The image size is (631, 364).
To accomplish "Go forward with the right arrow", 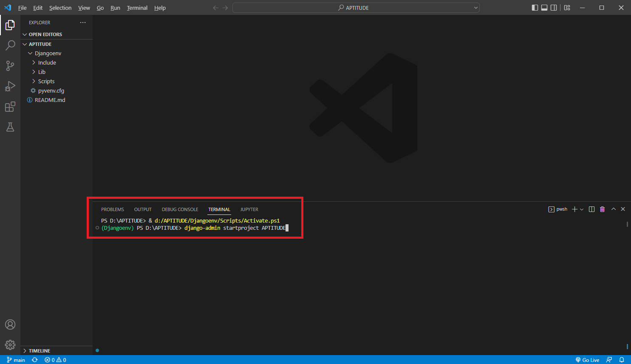I will (225, 8).
